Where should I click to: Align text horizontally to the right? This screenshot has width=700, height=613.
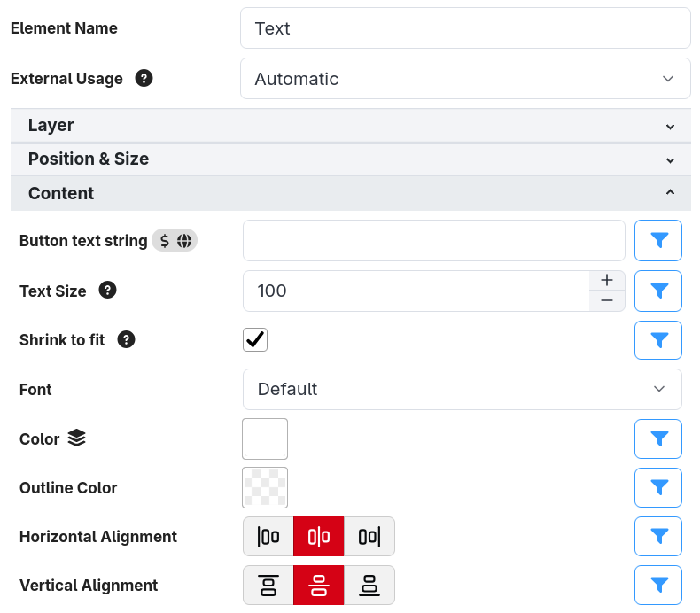point(369,536)
